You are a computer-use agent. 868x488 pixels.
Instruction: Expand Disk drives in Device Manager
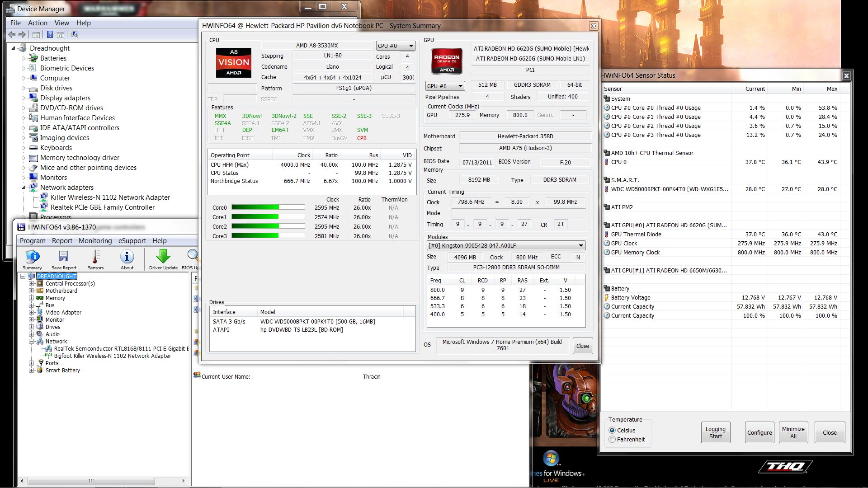click(24, 88)
